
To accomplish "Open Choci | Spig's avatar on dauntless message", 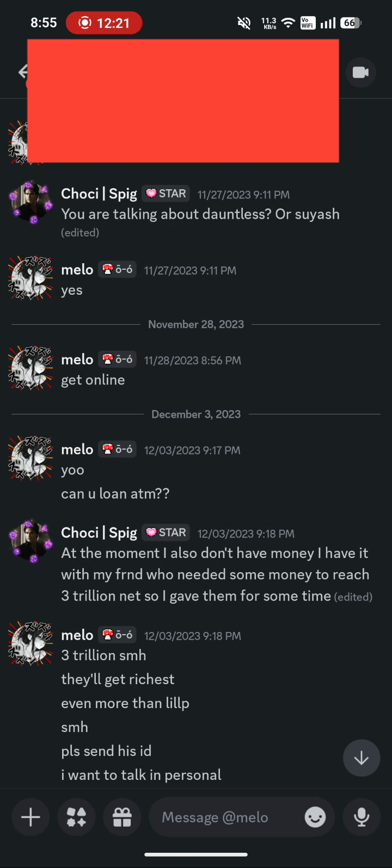I will click(x=30, y=202).
